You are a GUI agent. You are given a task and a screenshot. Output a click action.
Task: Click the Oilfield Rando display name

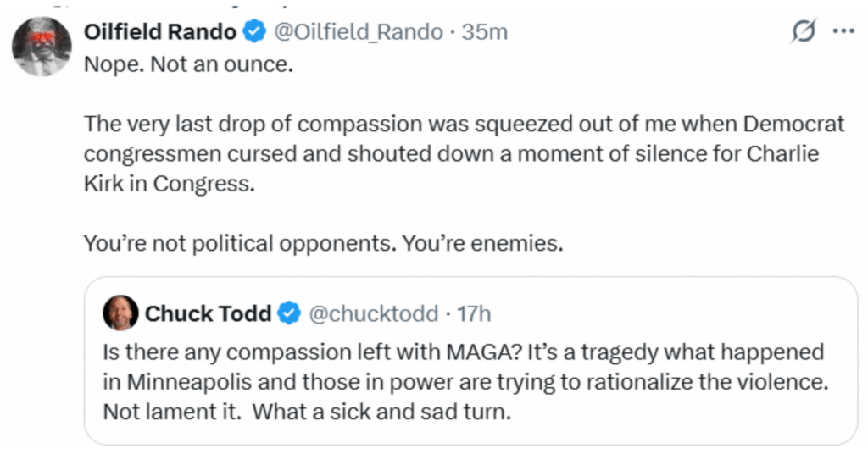point(159,32)
